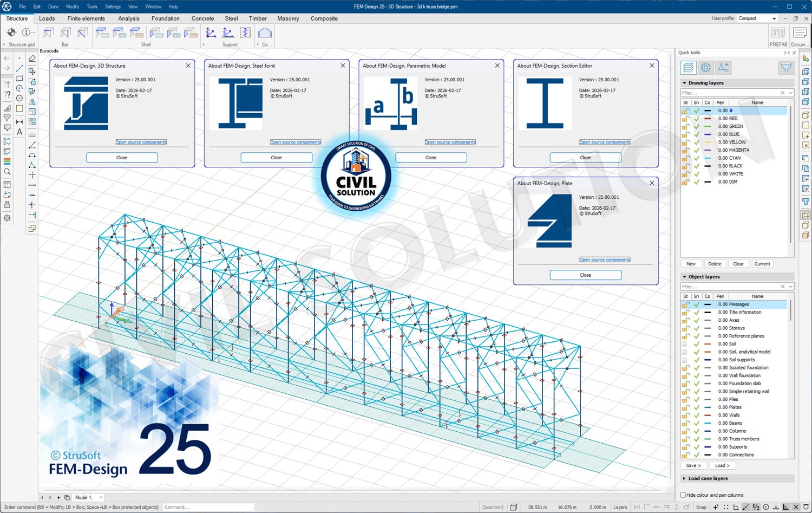
Task: Select the text tool (A icon)
Action: 19,132
